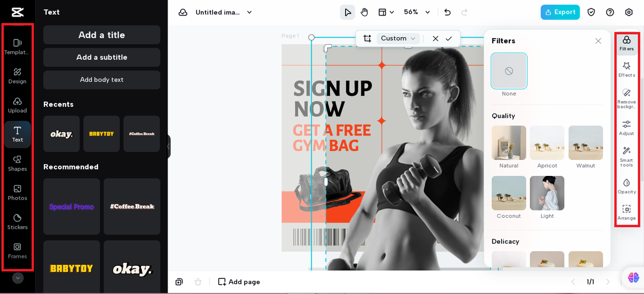Open the cloud save status icon
644x294 pixels.
[183, 12]
